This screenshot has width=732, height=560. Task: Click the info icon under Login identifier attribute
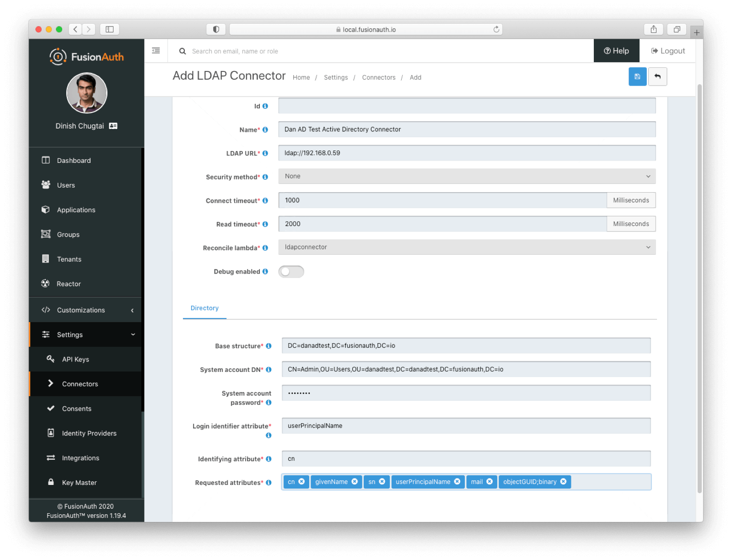click(x=269, y=436)
